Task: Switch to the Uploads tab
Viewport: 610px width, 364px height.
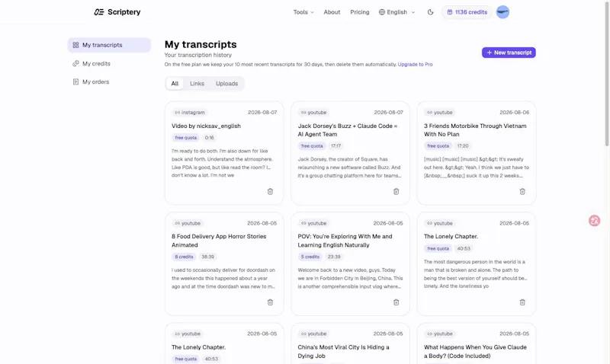Action: tap(226, 84)
